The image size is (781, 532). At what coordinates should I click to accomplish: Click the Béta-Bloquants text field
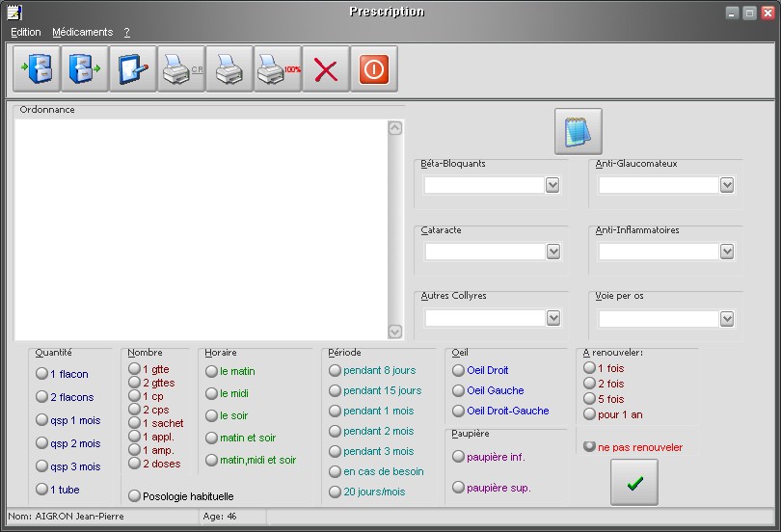point(485,185)
